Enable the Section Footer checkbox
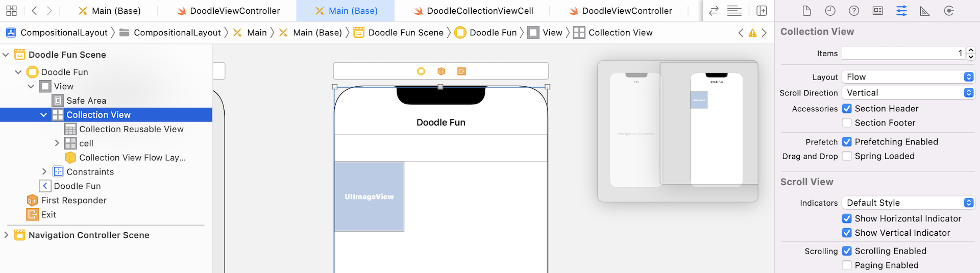The width and height of the screenshot is (980, 273). (x=847, y=123)
